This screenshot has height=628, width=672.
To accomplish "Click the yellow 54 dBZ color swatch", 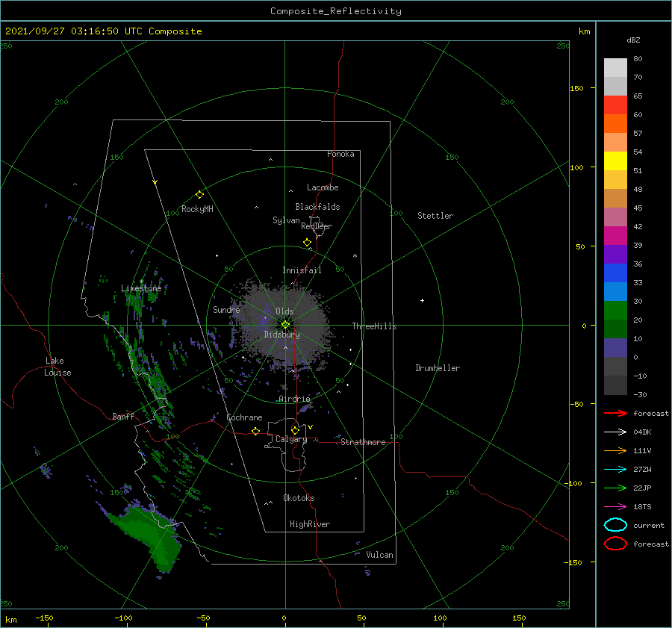I will coord(615,161).
